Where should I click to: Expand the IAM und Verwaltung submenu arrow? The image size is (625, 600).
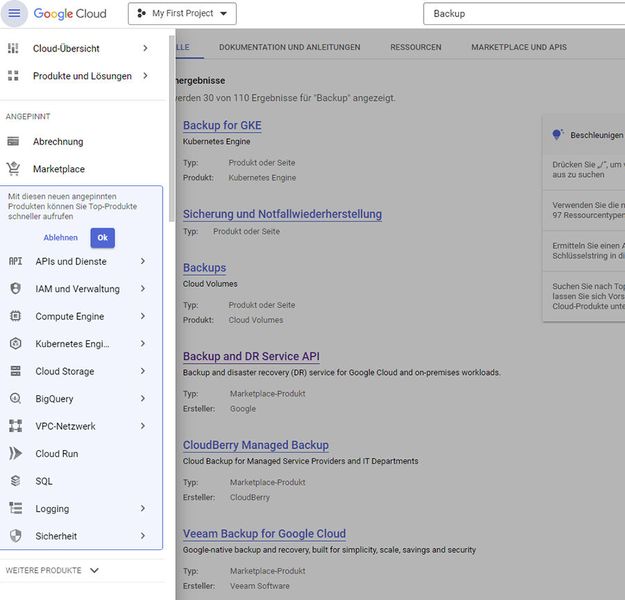coord(143,289)
